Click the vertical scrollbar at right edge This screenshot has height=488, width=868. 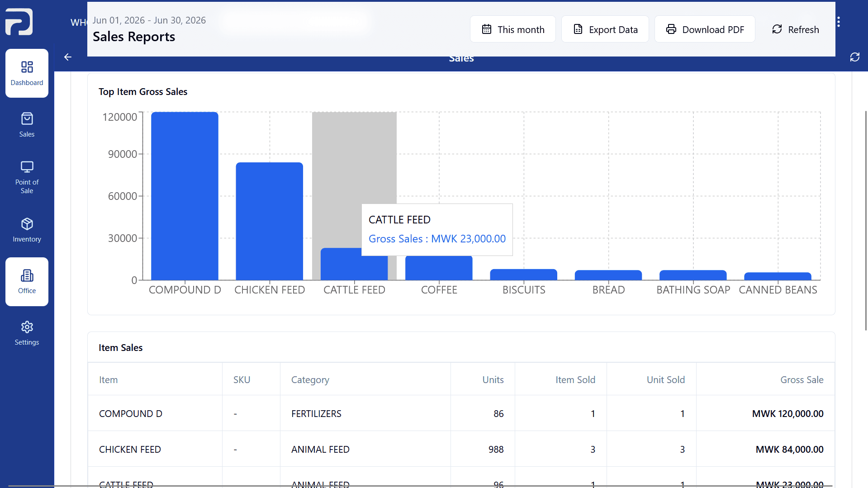pos(866,220)
